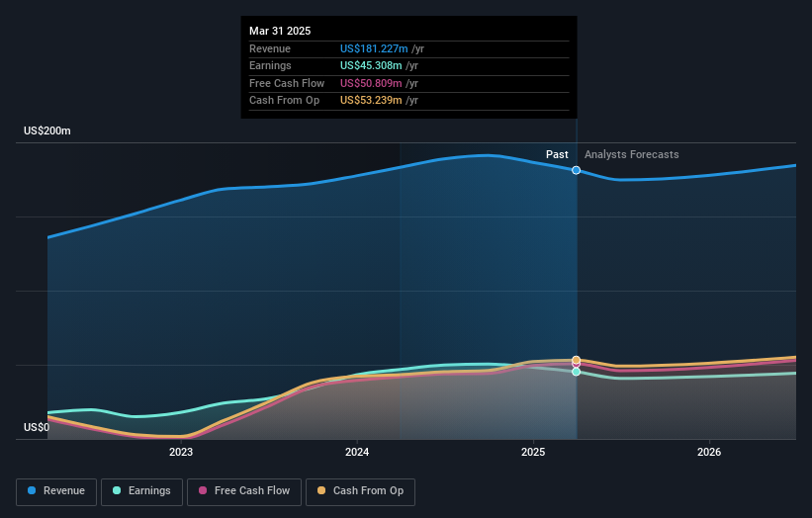Image resolution: width=812 pixels, height=518 pixels.
Task: Click the 2023 x-axis label
Action: 181,453
